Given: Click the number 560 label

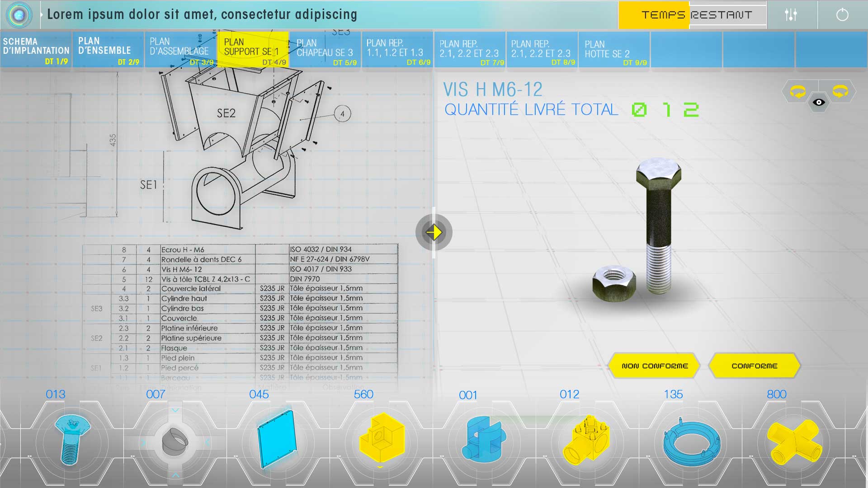Looking at the screenshot, I should click(363, 394).
